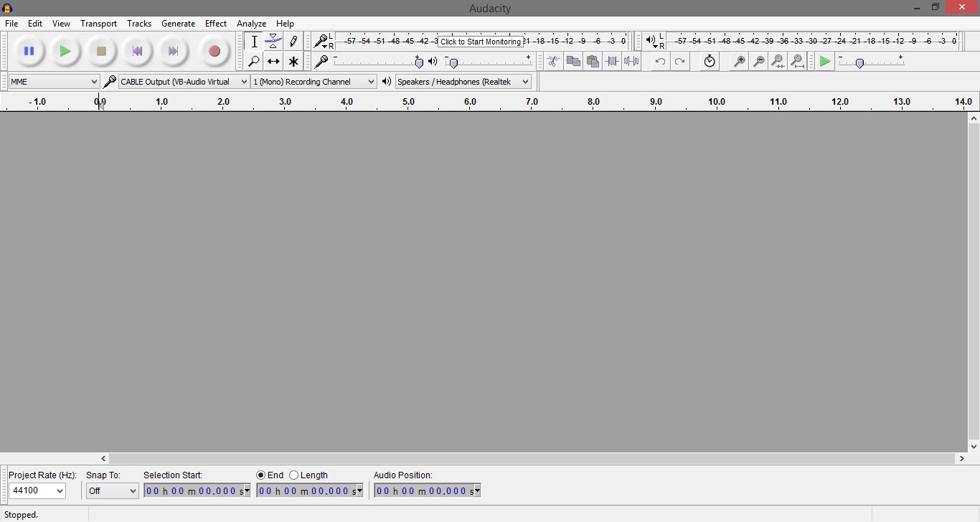Click the recording level meter bar

point(482,41)
